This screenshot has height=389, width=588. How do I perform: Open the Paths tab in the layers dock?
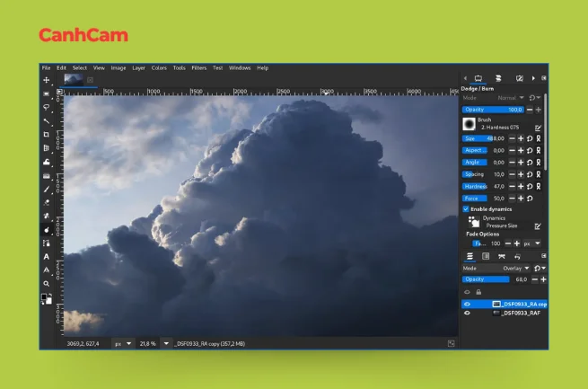[501, 256]
